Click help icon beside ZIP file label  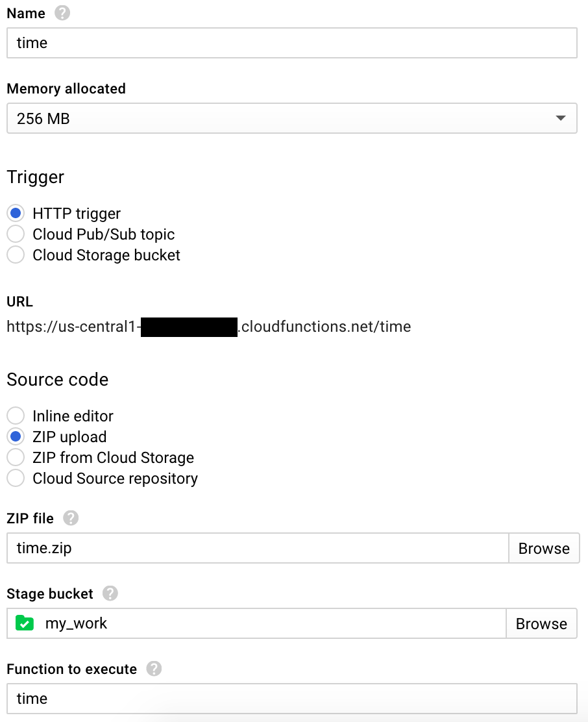71,518
